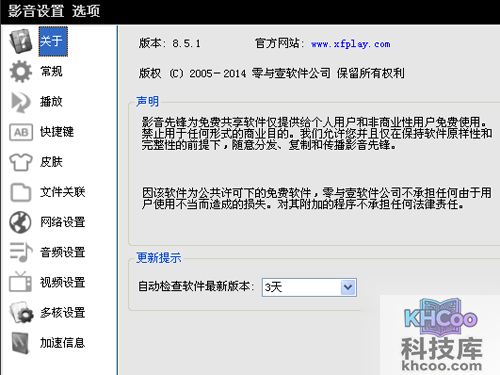Click the 播放 play arrow icon

21,102
